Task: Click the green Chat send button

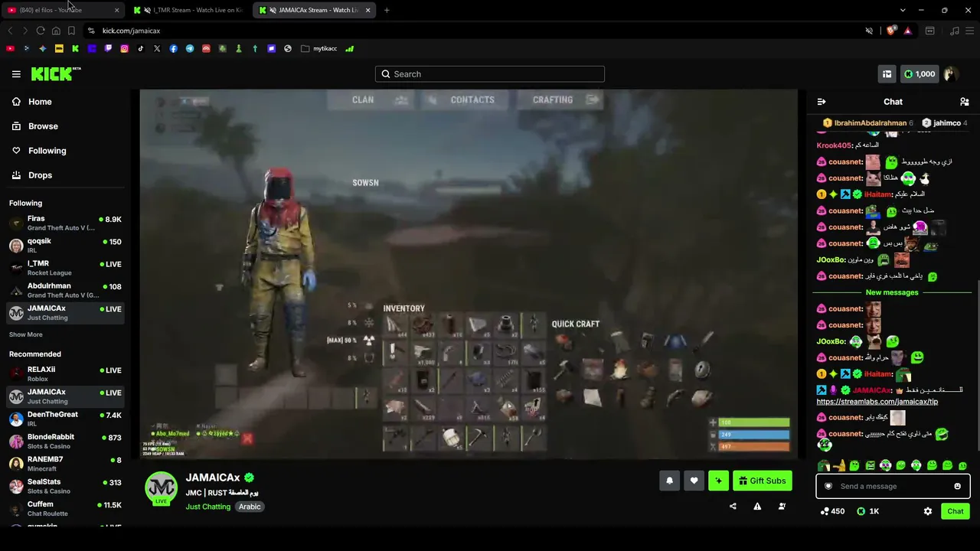Action: click(955, 511)
